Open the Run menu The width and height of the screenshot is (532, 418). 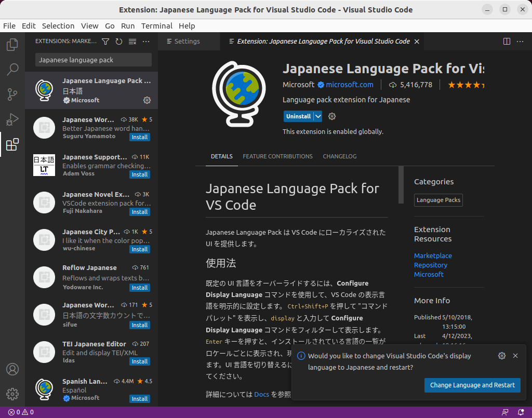[128, 26]
